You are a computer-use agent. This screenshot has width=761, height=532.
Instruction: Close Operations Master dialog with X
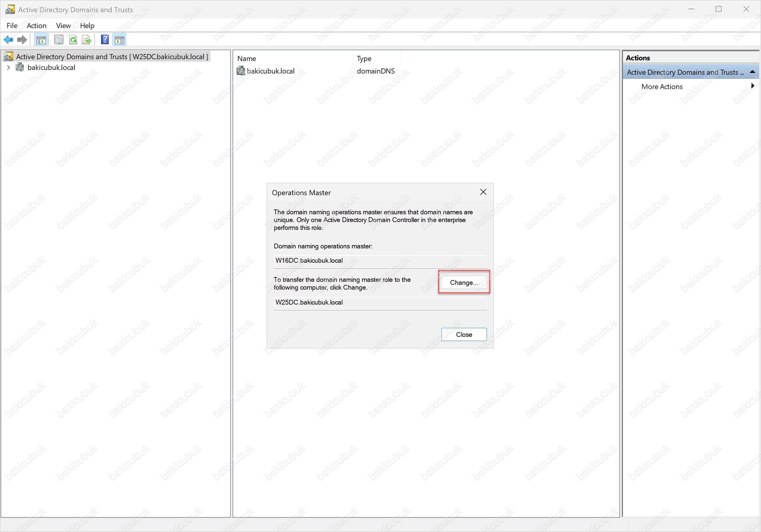(483, 192)
